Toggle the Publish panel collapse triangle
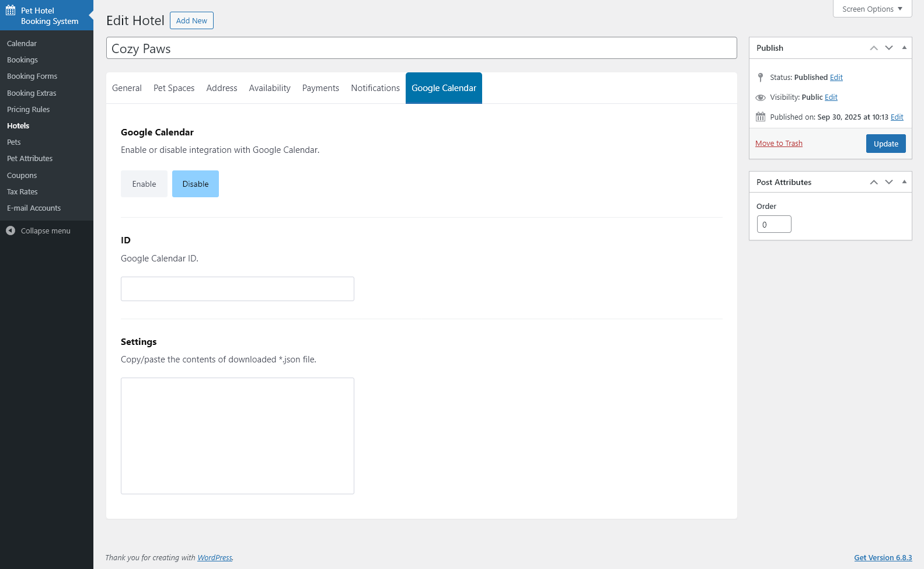 tap(904, 48)
